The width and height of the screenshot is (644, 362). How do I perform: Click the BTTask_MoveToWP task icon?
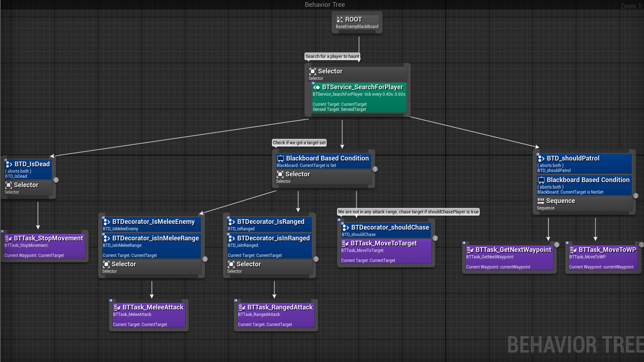(x=573, y=250)
